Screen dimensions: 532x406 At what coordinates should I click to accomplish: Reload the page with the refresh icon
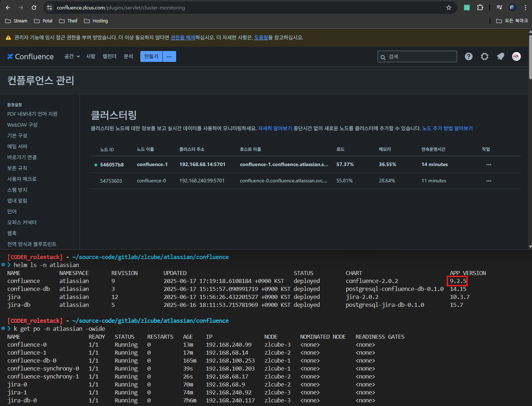tap(34, 8)
